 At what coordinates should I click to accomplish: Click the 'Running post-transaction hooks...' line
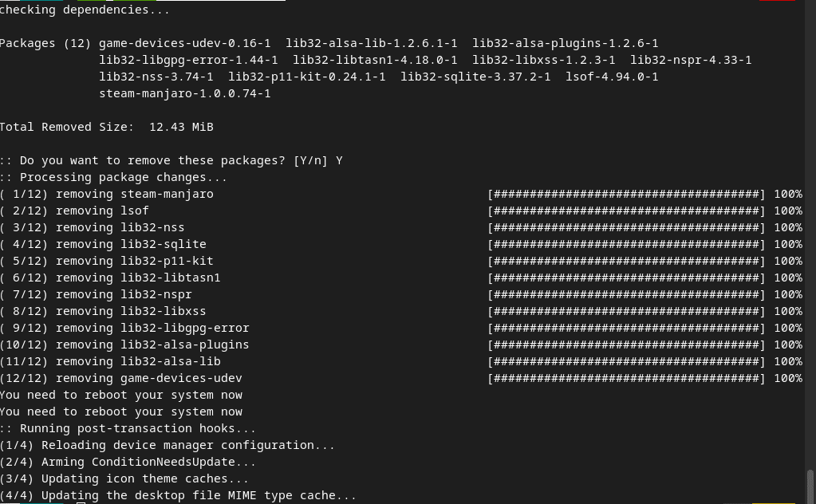[x=128, y=428]
